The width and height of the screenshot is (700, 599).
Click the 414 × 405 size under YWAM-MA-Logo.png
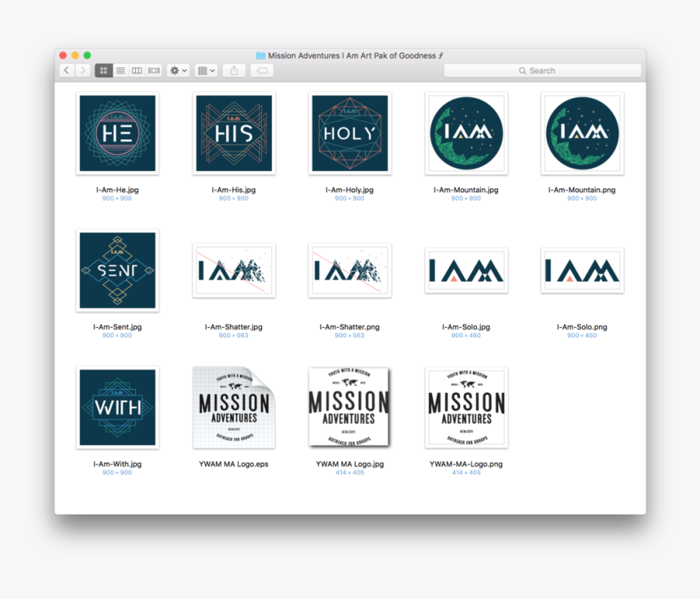[466, 472]
